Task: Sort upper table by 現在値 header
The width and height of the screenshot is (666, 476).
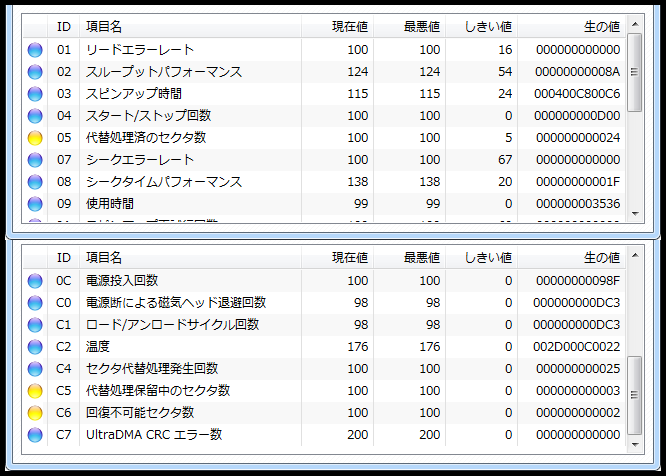Action: (338, 27)
